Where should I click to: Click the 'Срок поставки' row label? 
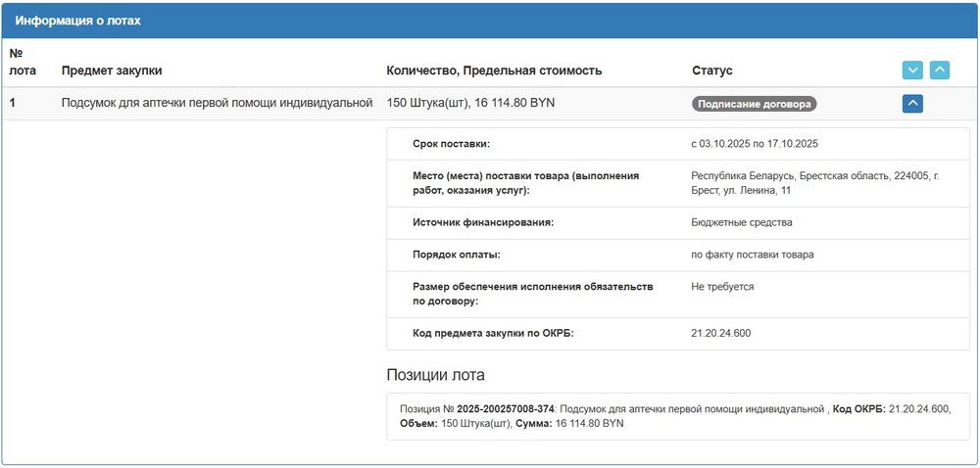point(451,144)
